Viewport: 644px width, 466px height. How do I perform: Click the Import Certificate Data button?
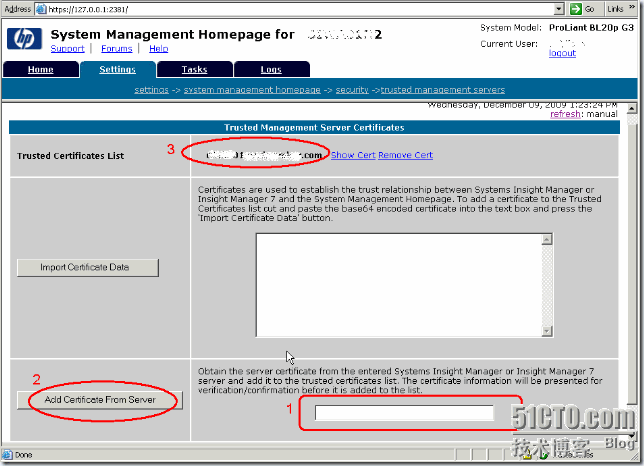point(87,267)
